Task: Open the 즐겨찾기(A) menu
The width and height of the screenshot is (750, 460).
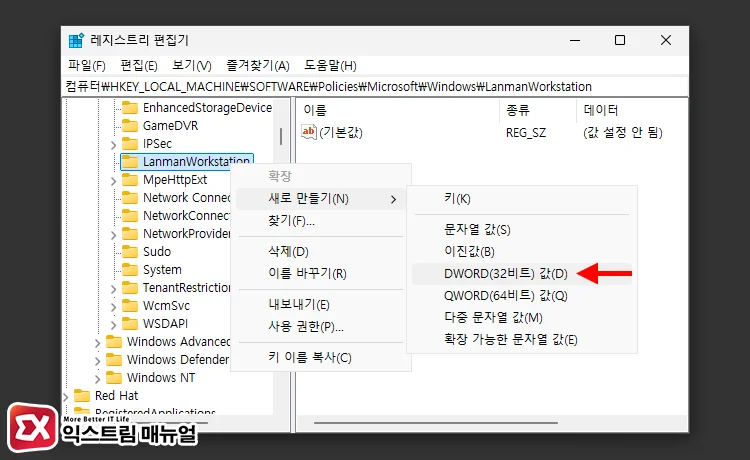Action: (x=257, y=66)
